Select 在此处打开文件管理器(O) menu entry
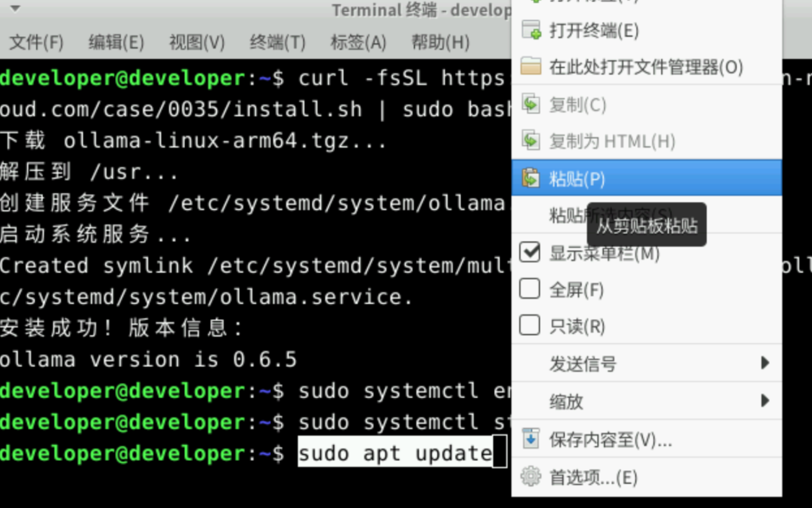The image size is (812, 508). [647, 67]
